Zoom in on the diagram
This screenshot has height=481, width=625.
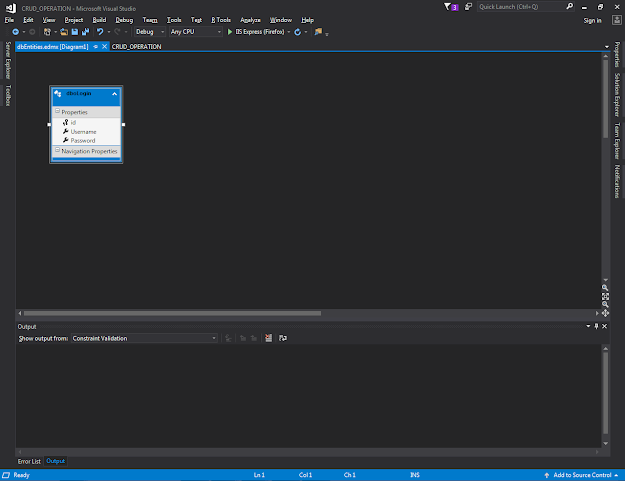[x=605, y=288]
